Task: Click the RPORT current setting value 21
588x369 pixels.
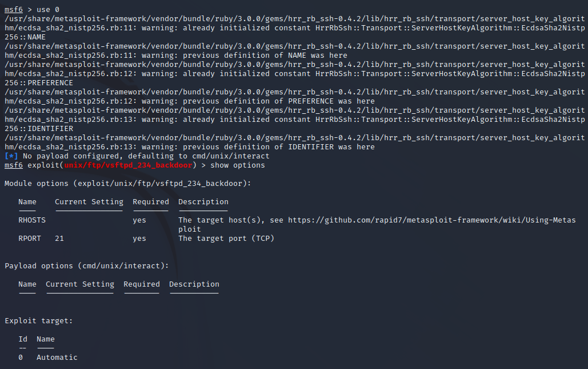Action: [59, 239]
